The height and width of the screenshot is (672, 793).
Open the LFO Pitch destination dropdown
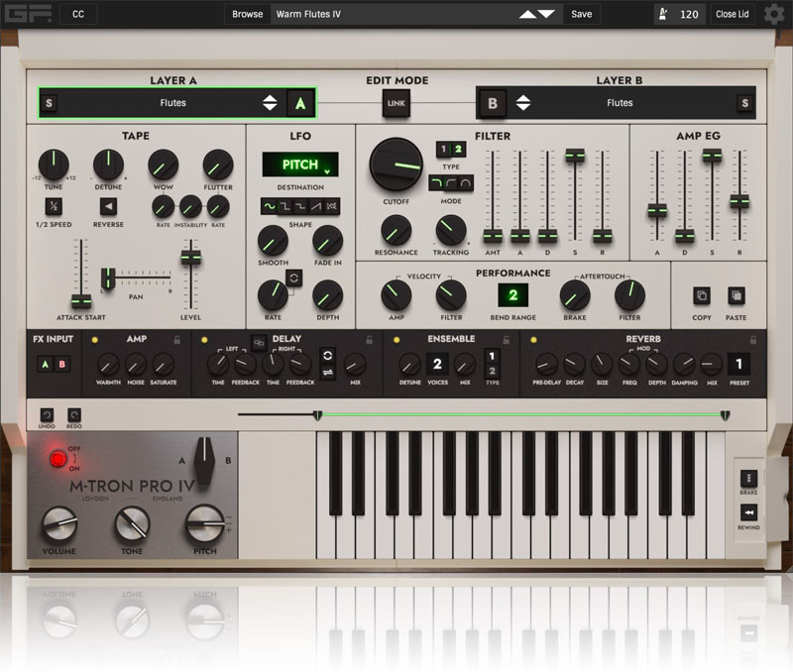[x=299, y=165]
